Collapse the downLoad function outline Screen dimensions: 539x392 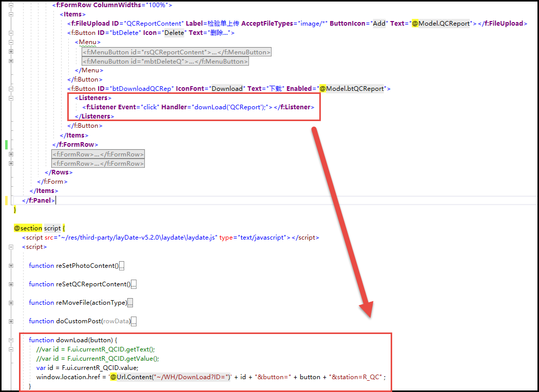(x=11, y=340)
